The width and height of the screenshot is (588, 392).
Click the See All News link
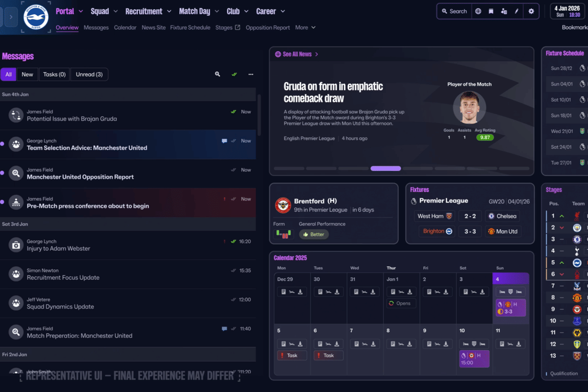click(297, 54)
